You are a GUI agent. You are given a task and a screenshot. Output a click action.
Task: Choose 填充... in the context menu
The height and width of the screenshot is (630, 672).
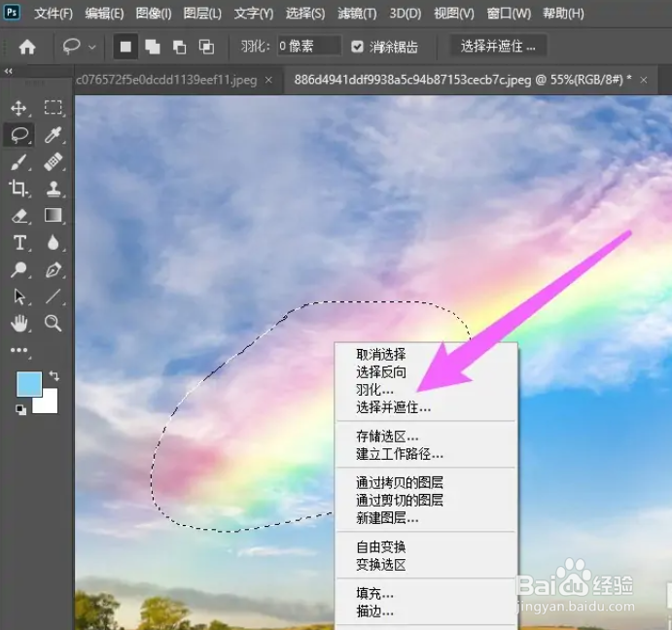click(426, 593)
